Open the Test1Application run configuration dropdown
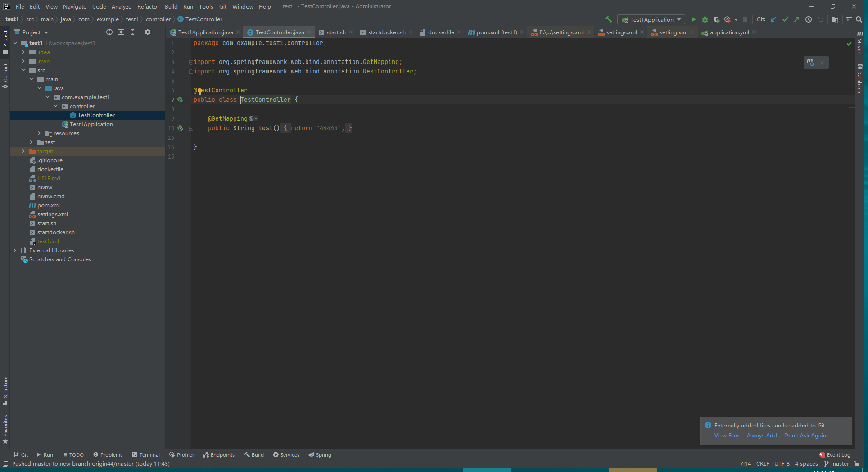Image resolution: width=868 pixels, height=472 pixels. click(x=651, y=19)
